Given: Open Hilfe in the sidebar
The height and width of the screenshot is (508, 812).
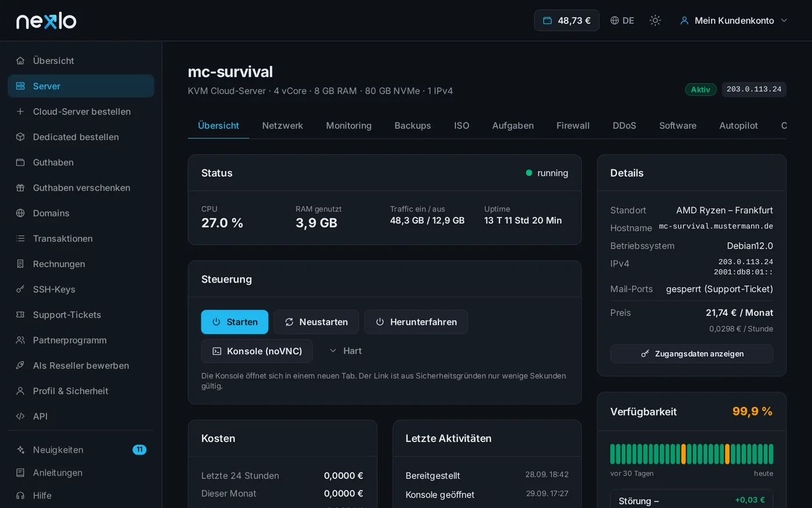Looking at the screenshot, I should pyautogui.click(x=81, y=496).
